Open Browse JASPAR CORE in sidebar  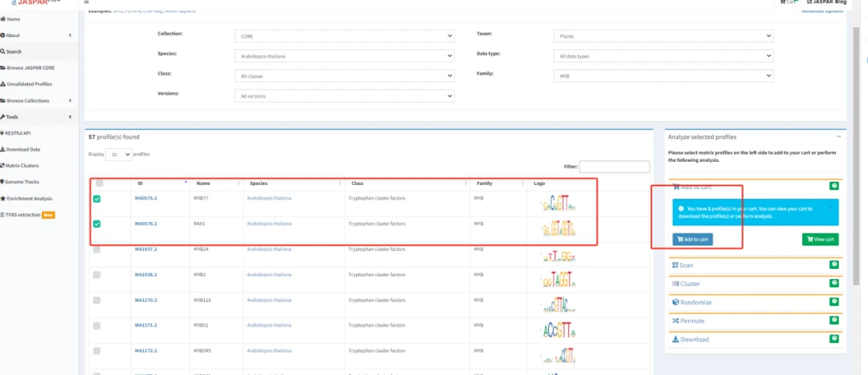(x=39, y=68)
